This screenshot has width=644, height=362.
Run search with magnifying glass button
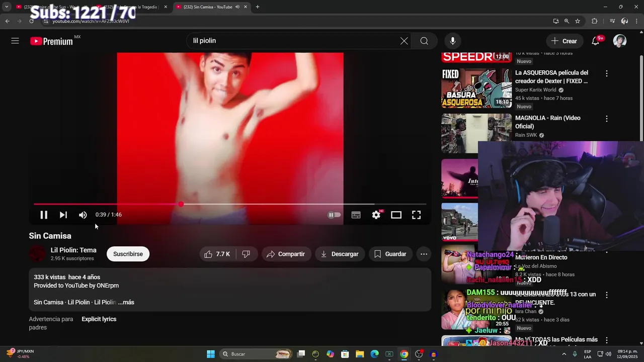click(x=424, y=41)
